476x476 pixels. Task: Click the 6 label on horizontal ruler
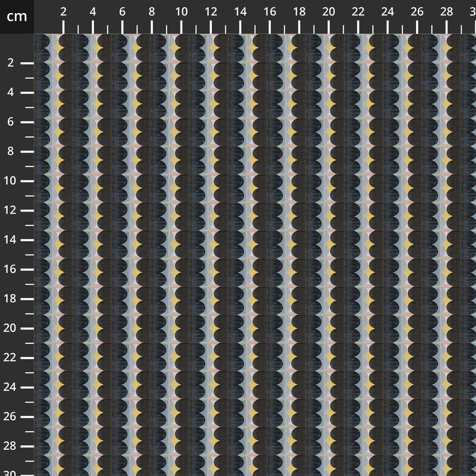click(122, 12)
